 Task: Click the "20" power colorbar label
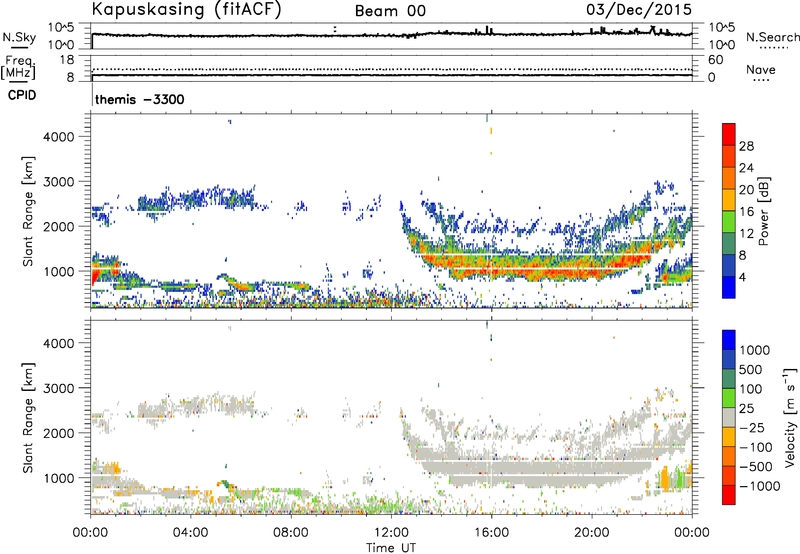click(x=746, y=190)
